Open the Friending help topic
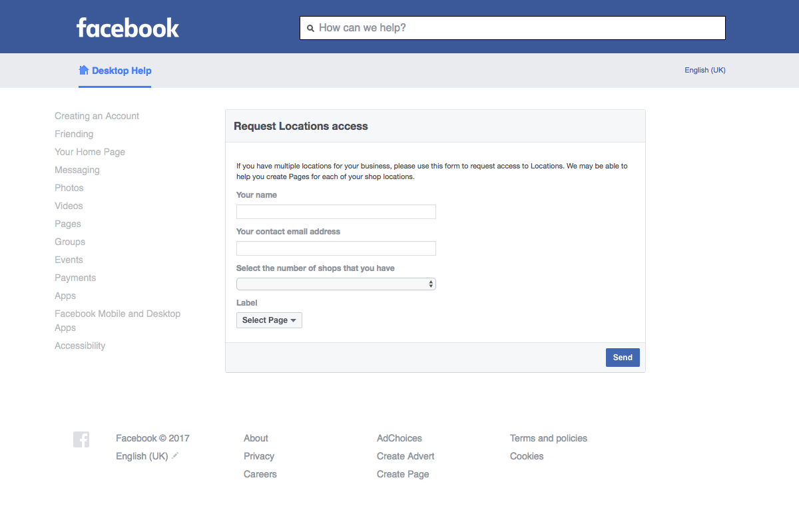This screenshot has height=532, width=799. (x=74, y=134)
